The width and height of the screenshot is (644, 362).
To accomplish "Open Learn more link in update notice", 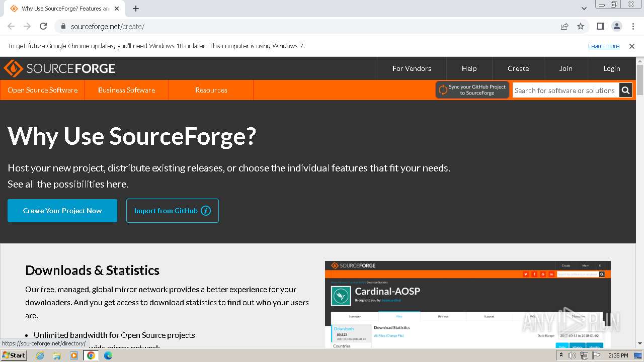I will (x=604, y=46).
